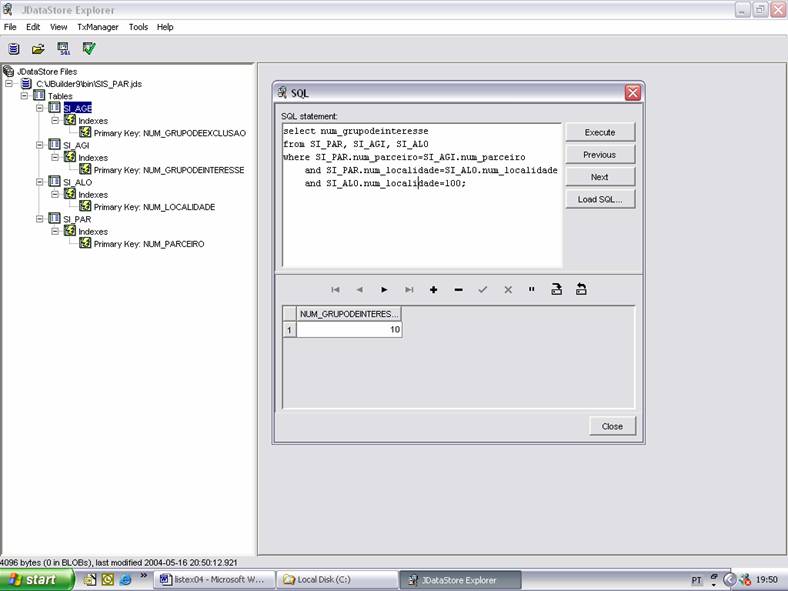Click the refresh data navigator icon
The image size is (788, 591).
pyautogui.click(x=581, y=289)
